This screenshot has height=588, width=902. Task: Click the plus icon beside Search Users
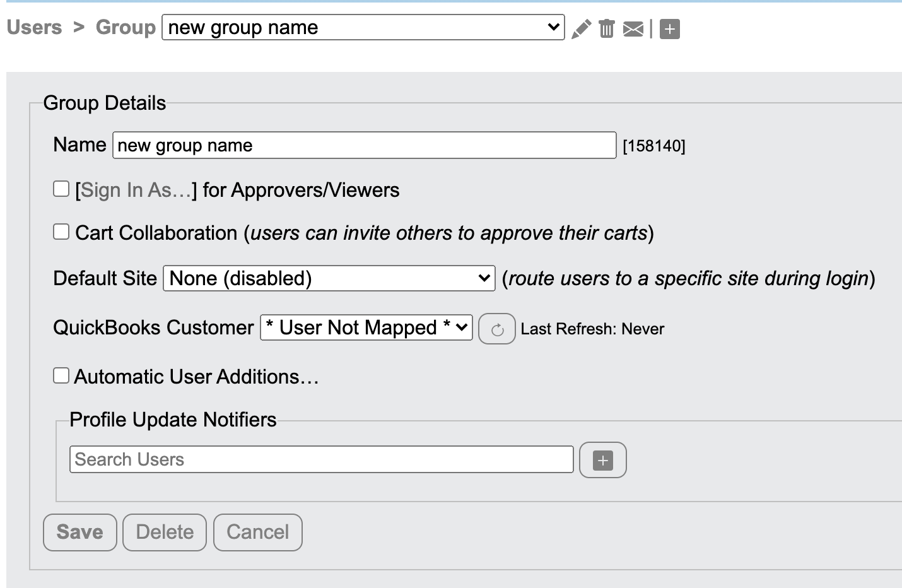[x=602, y=460]
